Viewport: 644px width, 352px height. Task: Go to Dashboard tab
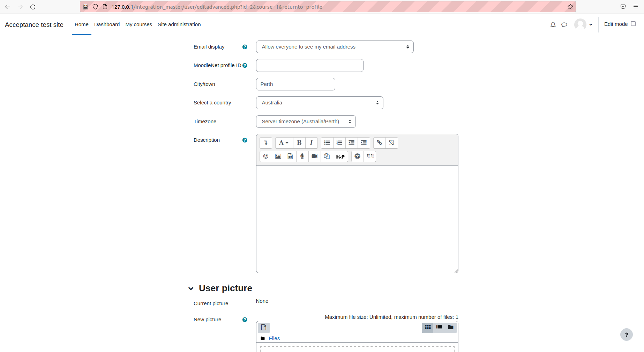107,24
